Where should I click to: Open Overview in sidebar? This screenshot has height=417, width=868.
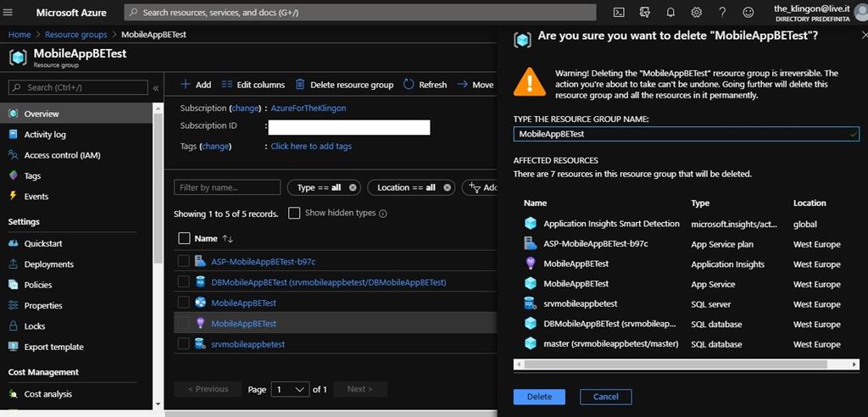point(75,114)
